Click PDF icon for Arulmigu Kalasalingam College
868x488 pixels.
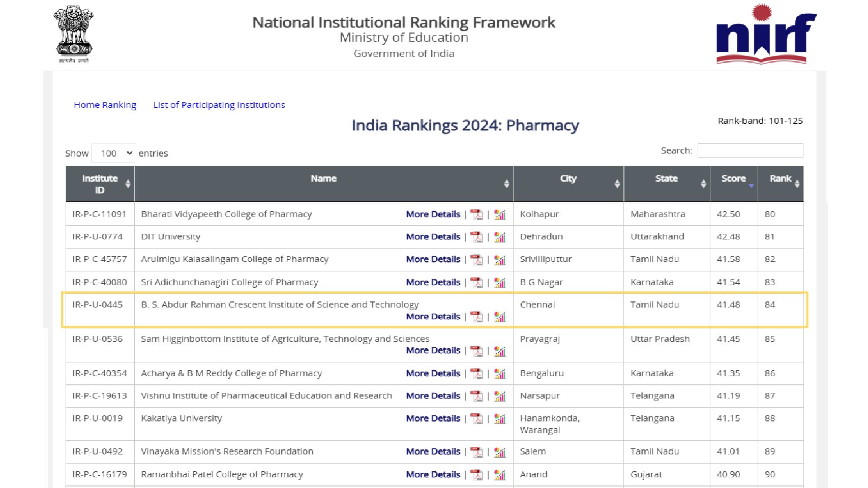click(x=476, y=260)
